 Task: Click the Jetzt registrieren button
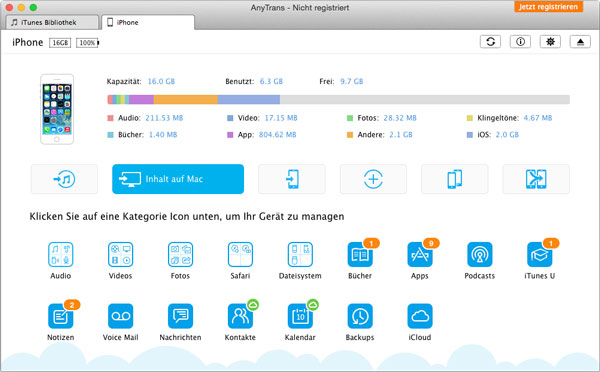point(548,7)
